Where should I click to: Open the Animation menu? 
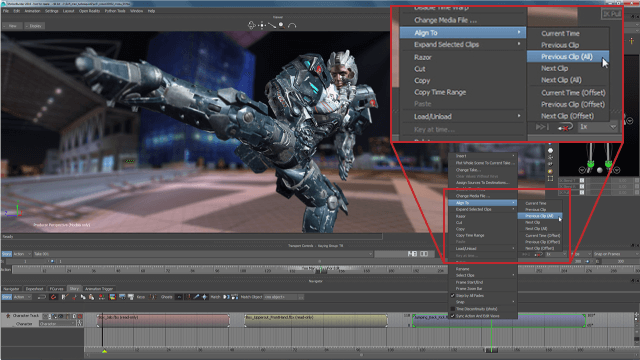[32, 11]
